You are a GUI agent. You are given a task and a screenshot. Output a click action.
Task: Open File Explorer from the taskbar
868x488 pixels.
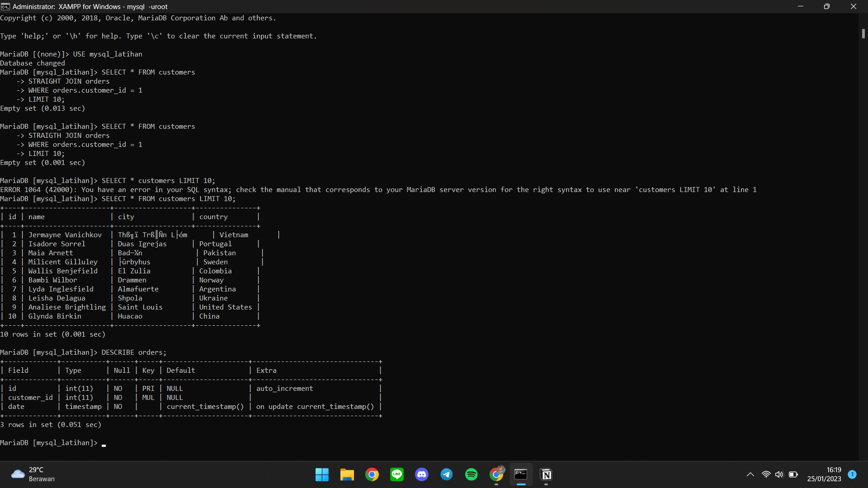(347, 474)
